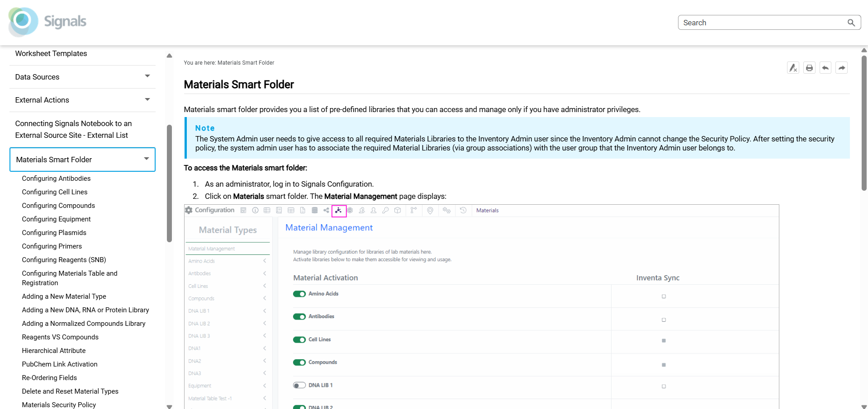Click the sidebar scroll-up arrow
Image resolution: width=868 pixels, height=409 pixels.
tap(169, 56)
